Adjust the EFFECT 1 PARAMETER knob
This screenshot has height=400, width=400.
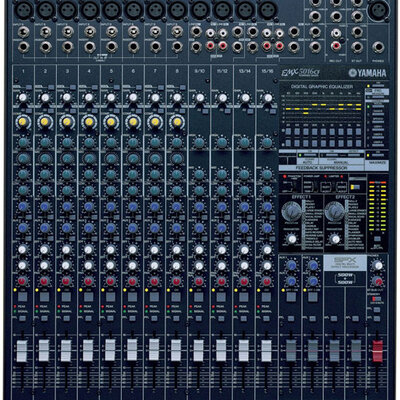click(292, 239)
